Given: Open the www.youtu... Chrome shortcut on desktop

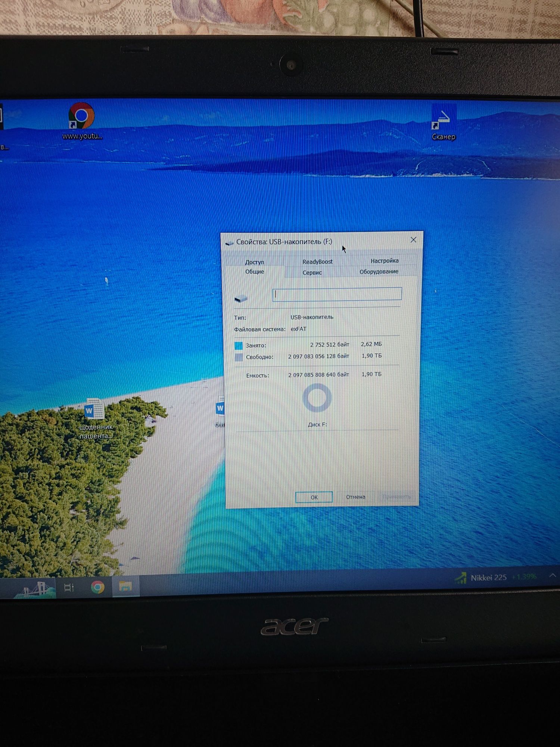Looking at the screenshot, I should point(82,121).
